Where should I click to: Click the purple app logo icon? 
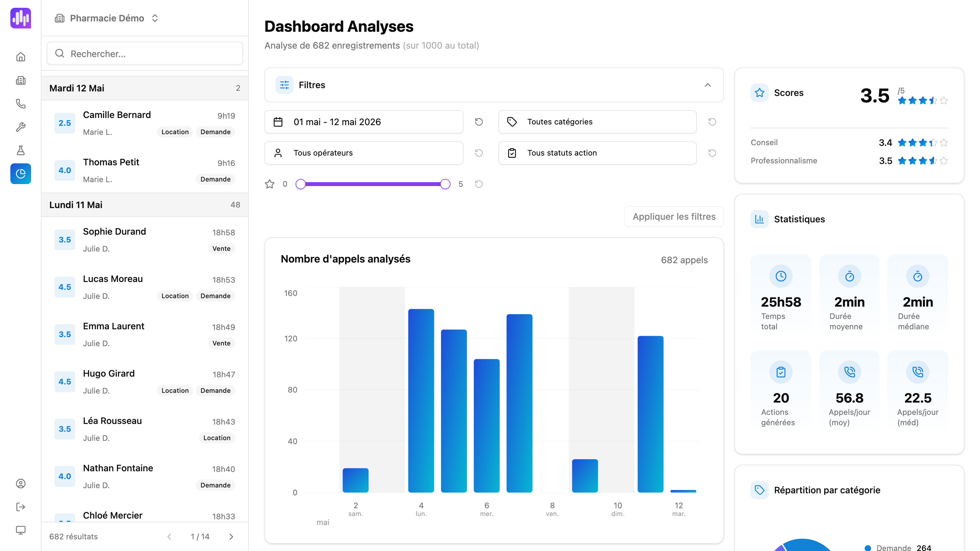click(x=20, y=18)
